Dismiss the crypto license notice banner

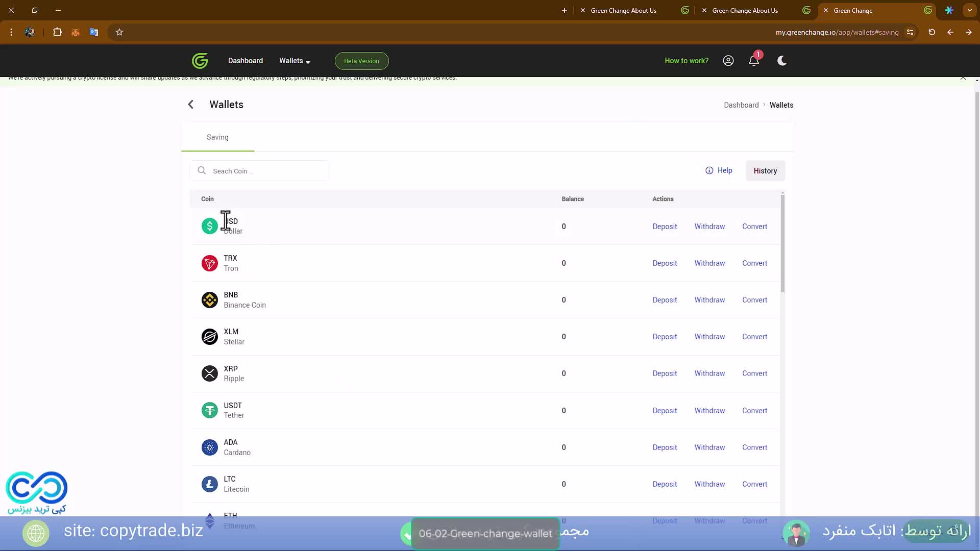963,78
